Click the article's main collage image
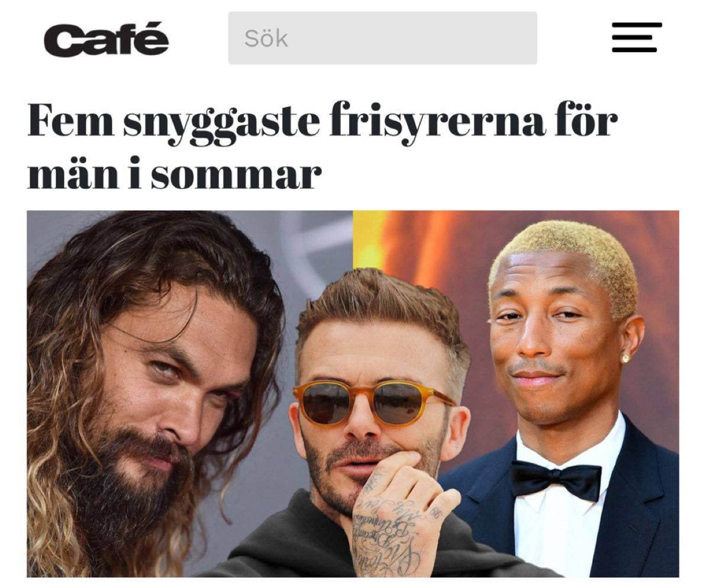 click(x=353, y=393)
